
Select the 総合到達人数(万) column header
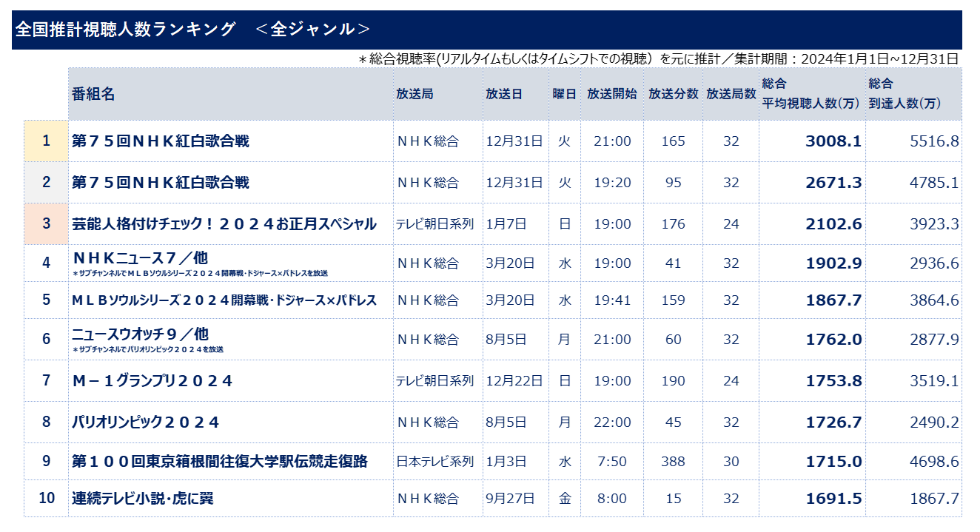[x=905, y=94]
